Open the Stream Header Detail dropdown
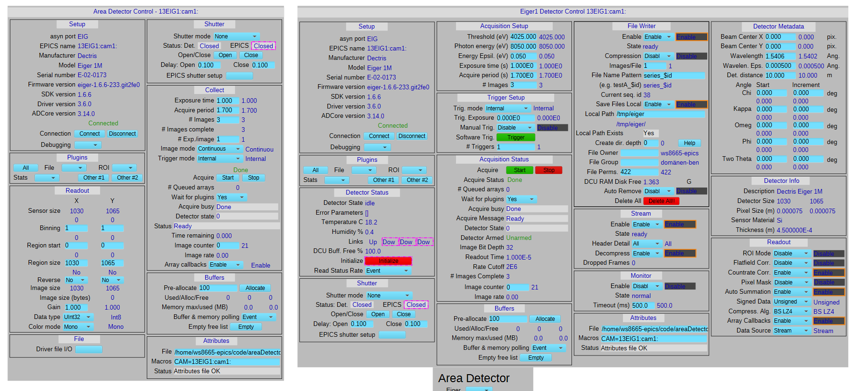868x391 pixels. click(647, 244)
